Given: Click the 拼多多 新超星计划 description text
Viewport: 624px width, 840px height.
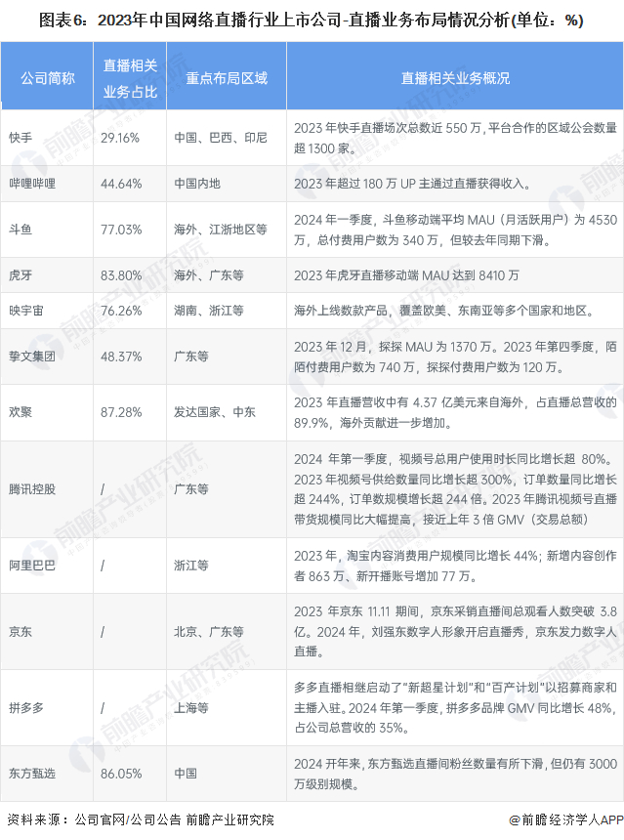Looking at the screenshot, I should (455, 708).
